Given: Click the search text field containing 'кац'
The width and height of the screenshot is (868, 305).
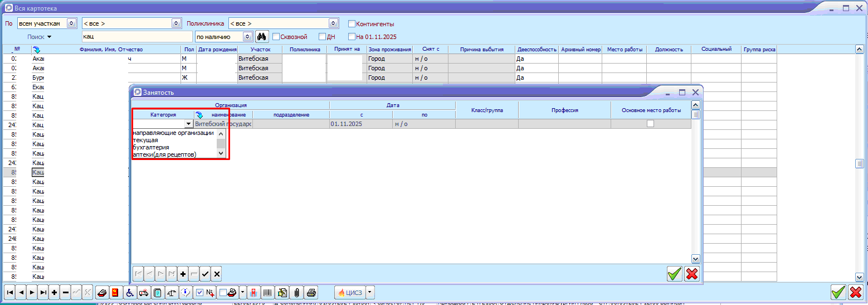Looking at the screenshot, I should [x=136, y=37].
